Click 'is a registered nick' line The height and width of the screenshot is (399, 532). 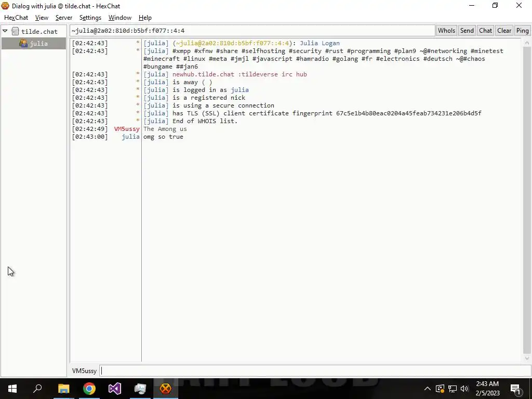209,98
